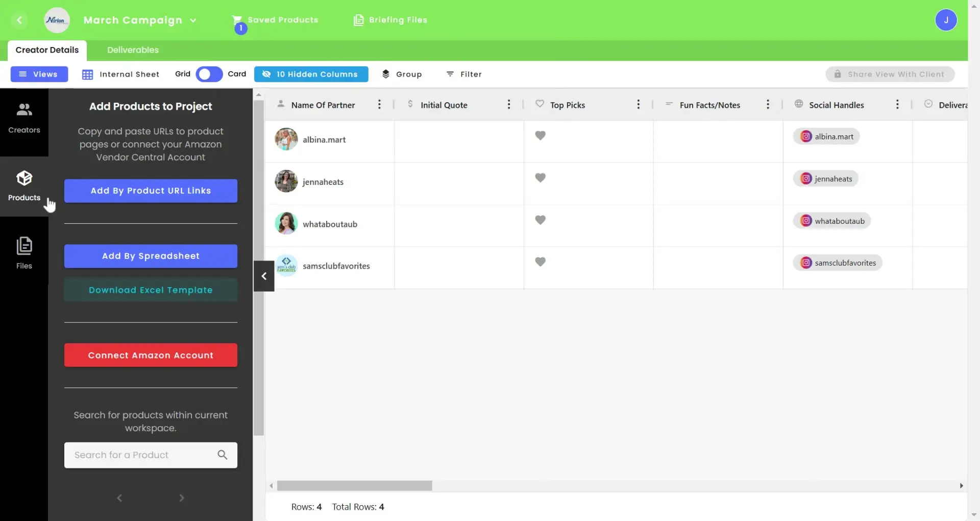Open Saved Products with badge count

click(238, 20)
